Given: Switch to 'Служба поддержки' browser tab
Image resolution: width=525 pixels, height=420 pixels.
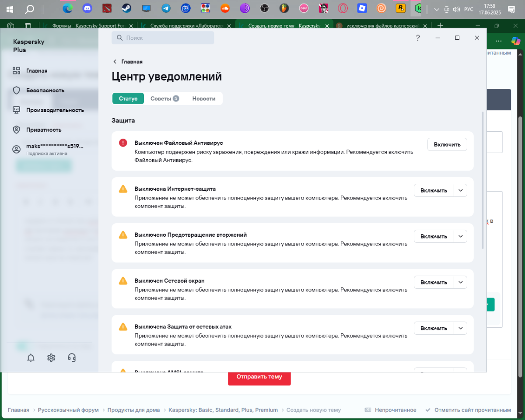Looking at the screenshot, I should (185, 26).
